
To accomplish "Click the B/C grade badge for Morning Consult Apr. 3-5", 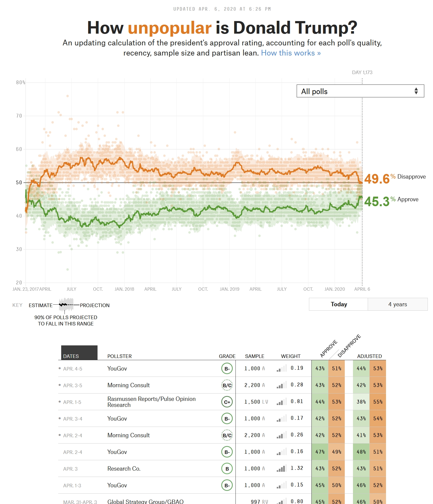I will 227,385.
